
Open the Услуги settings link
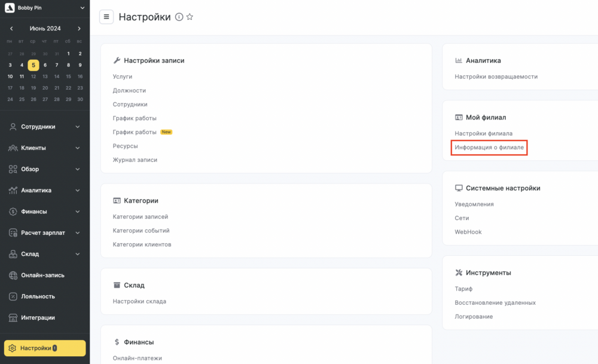(123, 77)
